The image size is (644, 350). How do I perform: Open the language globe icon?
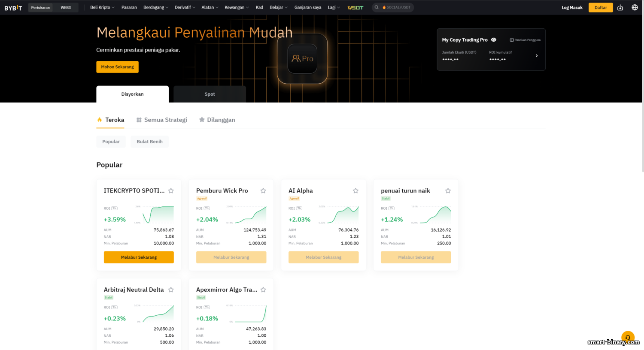click(635, 7)
